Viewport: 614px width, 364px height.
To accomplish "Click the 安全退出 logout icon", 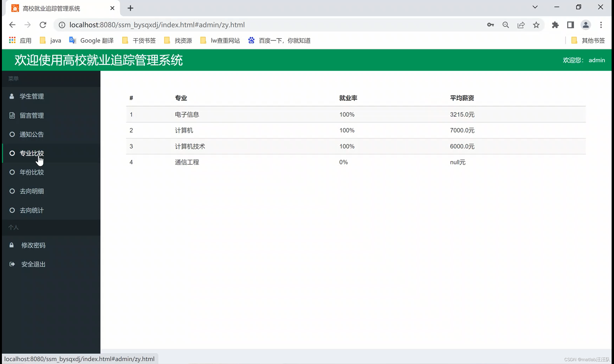I will pyautogui.click(x=12, y=264).
